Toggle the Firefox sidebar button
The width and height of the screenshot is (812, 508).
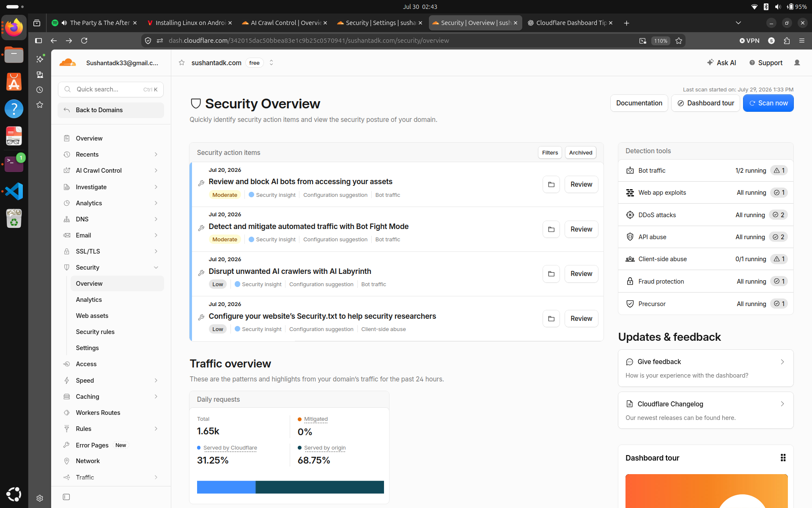[x=38, y=41]
